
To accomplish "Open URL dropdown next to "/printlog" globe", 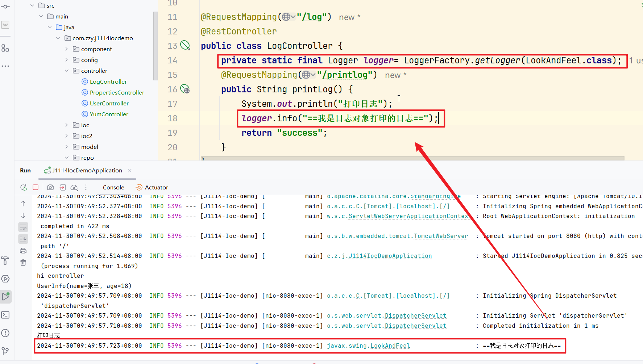I will point(313,75).
